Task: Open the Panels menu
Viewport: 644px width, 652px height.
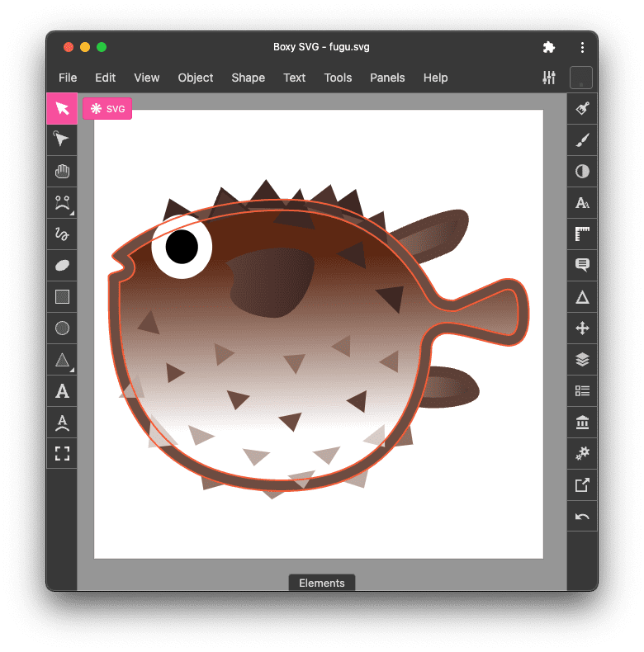Action: point(387,78)
